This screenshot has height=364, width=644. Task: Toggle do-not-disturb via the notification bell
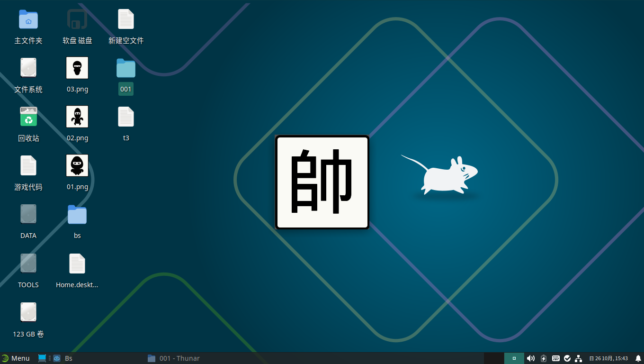(x=637, y=358)
